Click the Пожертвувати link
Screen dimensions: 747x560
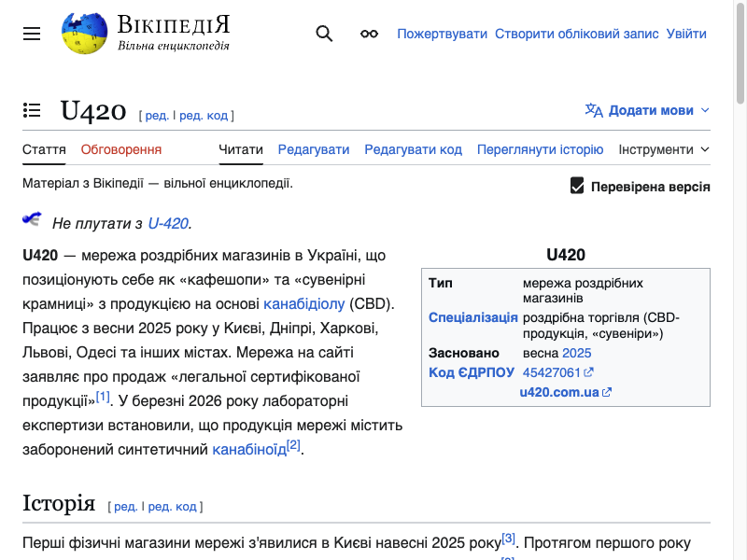point(442,34)
